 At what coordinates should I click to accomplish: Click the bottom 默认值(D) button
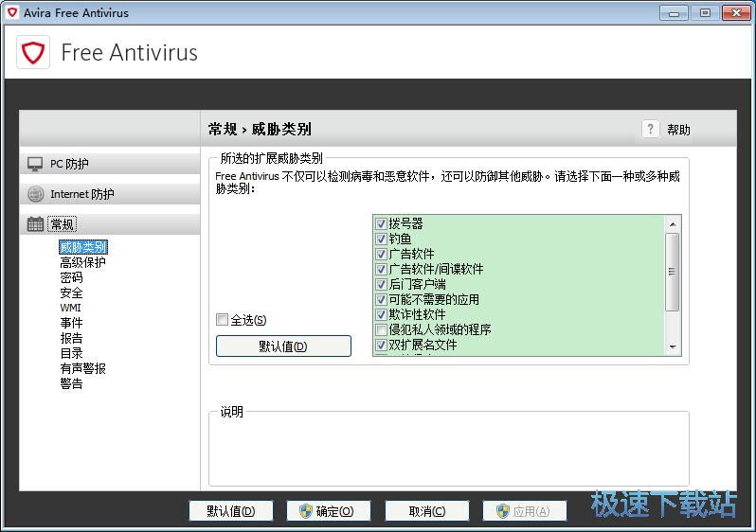coord(231,511)
